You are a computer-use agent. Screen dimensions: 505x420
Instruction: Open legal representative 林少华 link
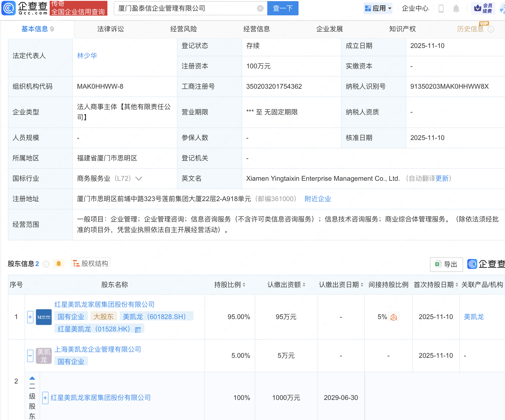87,56
